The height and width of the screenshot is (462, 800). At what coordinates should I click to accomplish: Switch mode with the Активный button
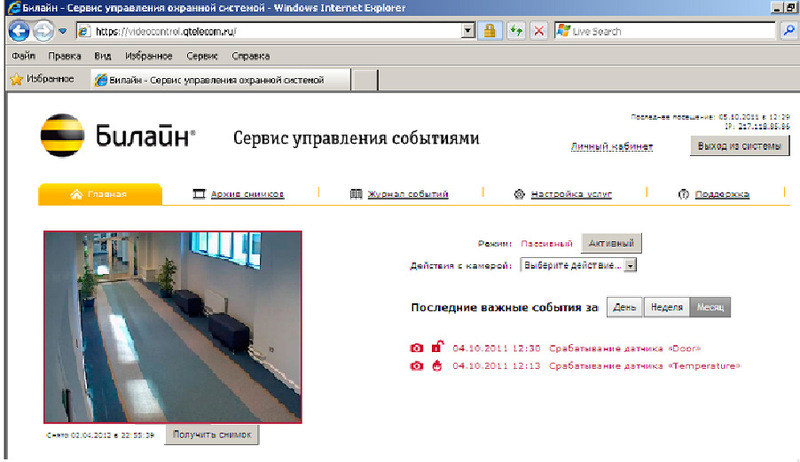(x=611, y=243)
